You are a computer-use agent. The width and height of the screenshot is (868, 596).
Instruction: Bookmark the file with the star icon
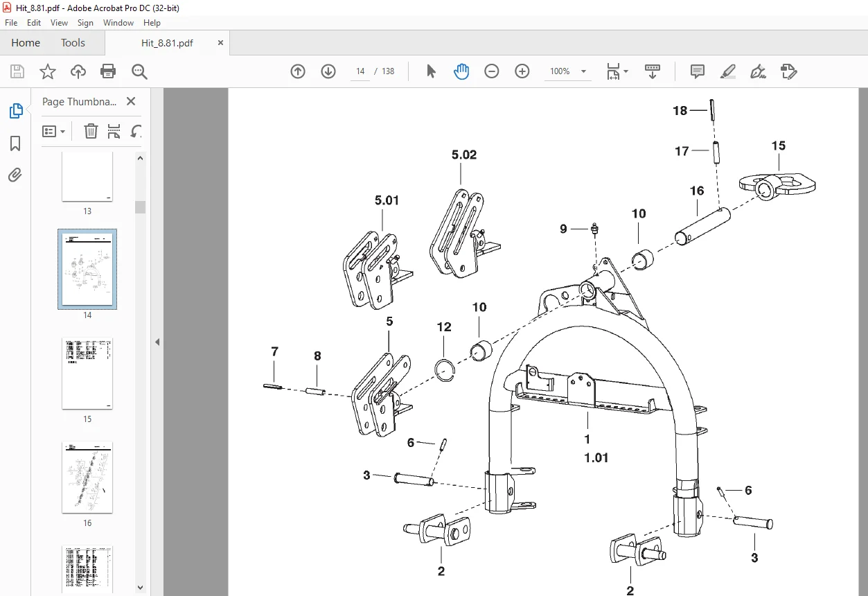[47, 71]
